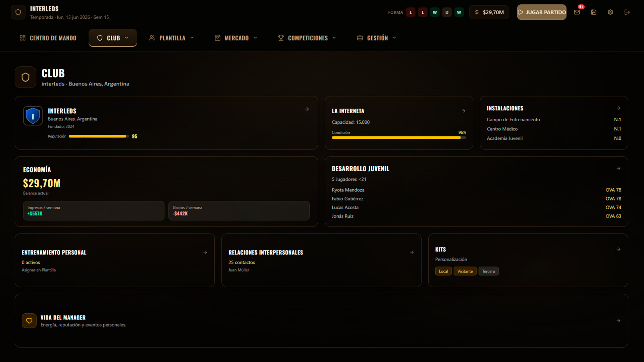
Task: Go to the Centro de Mando tab
Action: 48,38
